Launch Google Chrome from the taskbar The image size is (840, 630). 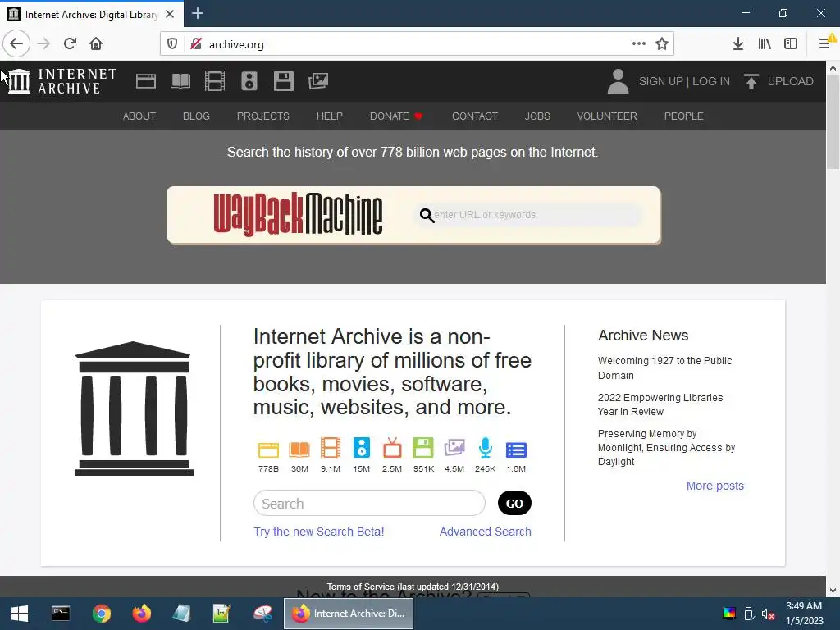tap(101, 614)
